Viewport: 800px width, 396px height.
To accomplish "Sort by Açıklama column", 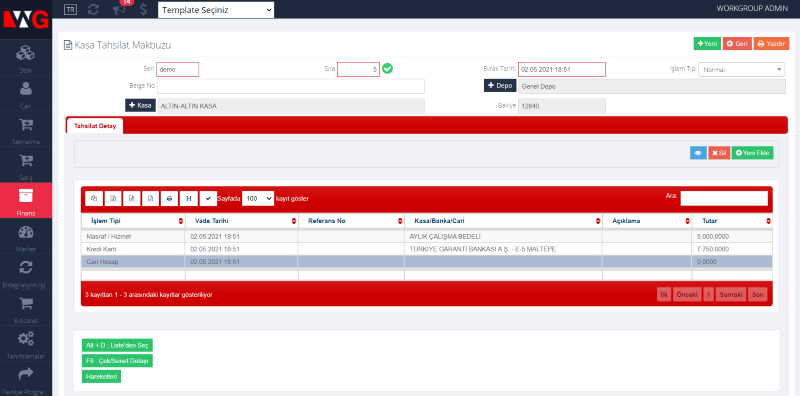I will click(x=647, y=221).
